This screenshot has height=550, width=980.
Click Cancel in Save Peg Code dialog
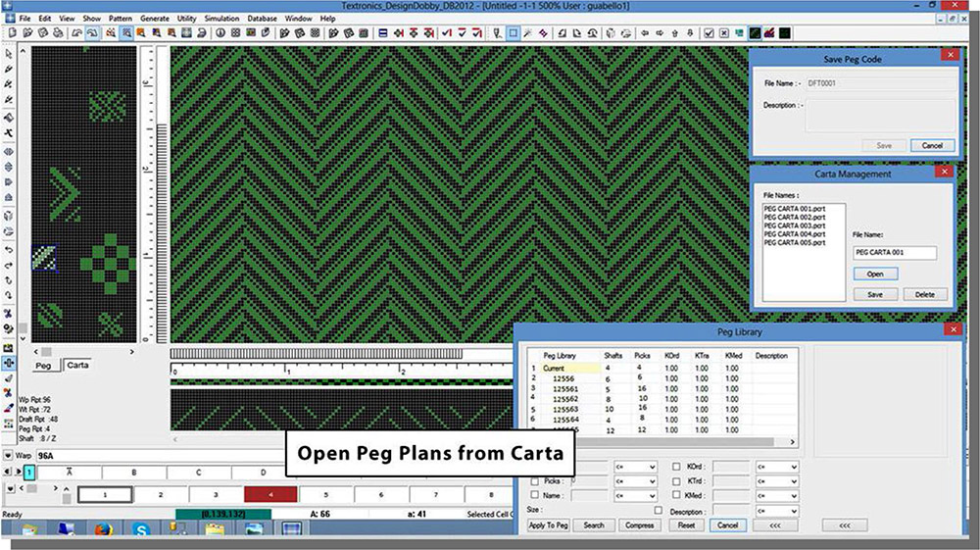tap(932, 146)
